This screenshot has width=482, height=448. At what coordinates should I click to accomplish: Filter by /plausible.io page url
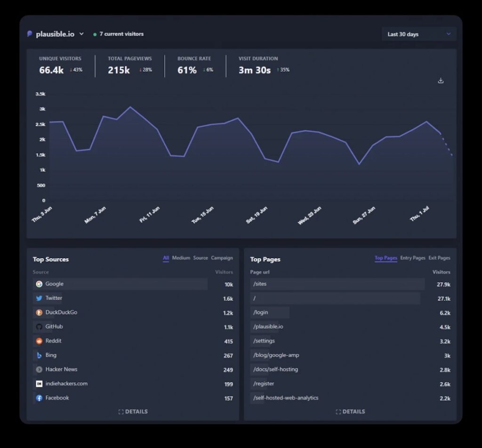tap(268, 326)
